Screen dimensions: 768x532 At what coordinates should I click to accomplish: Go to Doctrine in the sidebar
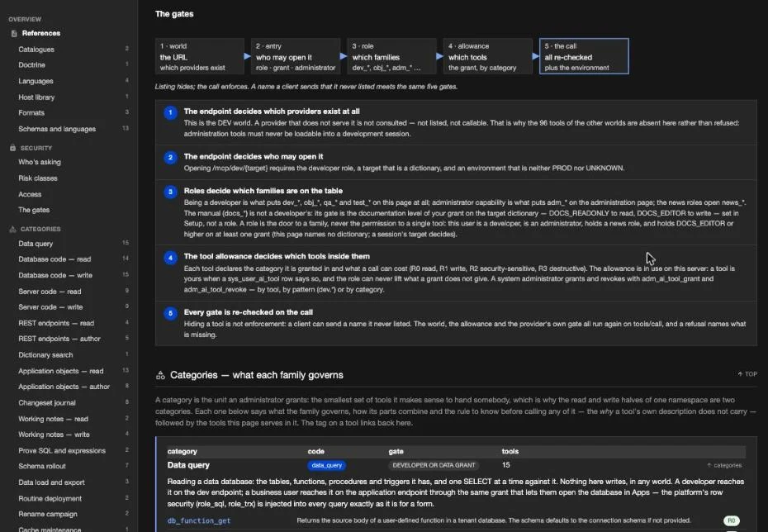click(x=32, y=64)
